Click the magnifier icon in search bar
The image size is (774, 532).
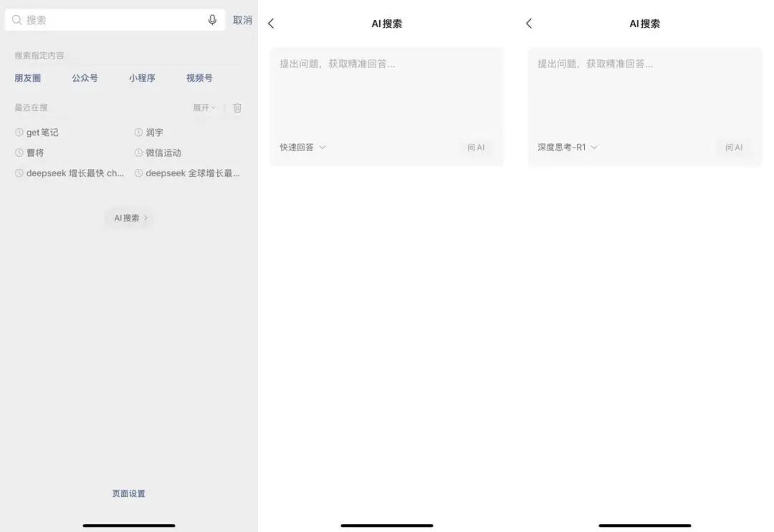[x=16, y=20]
